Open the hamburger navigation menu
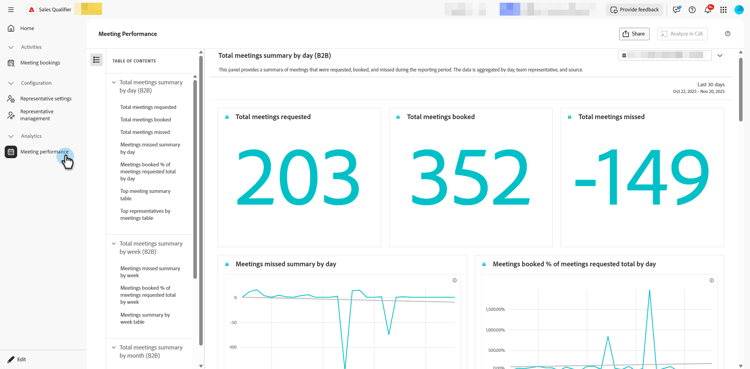750x369 pixels. (x=11, y=10)
